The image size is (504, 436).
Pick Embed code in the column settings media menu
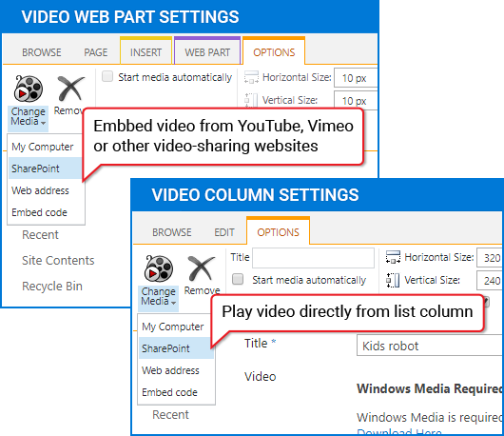[176, 392]
